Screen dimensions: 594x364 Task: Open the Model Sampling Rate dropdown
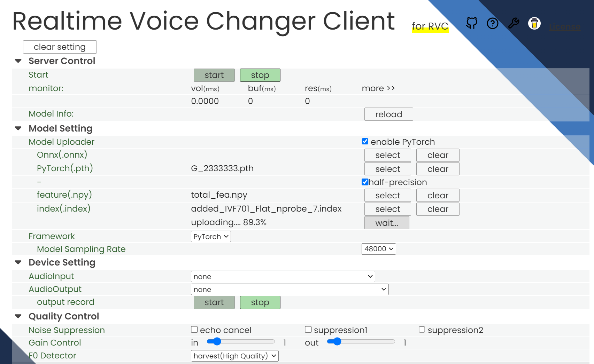tap(379, 249)
